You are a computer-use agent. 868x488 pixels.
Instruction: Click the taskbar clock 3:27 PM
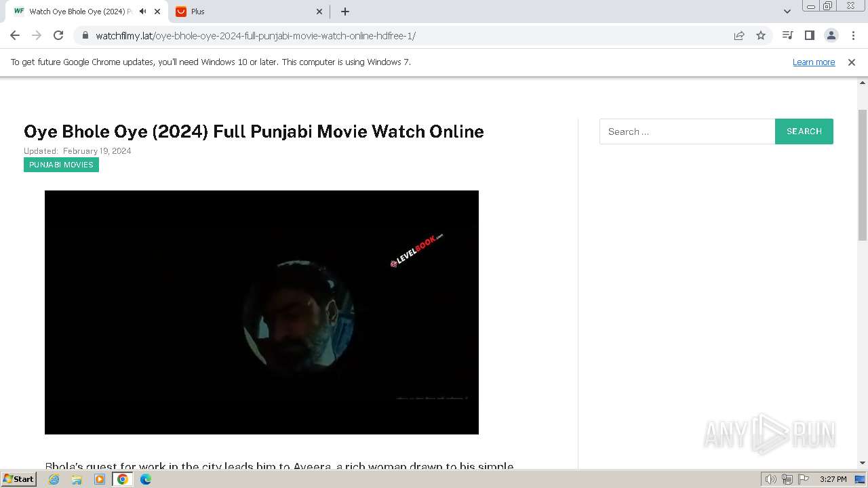833,479
